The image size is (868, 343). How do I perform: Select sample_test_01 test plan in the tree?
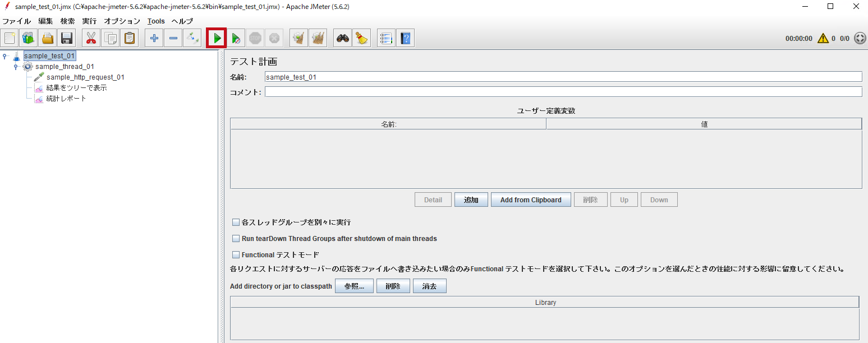(x=49, y=56)
